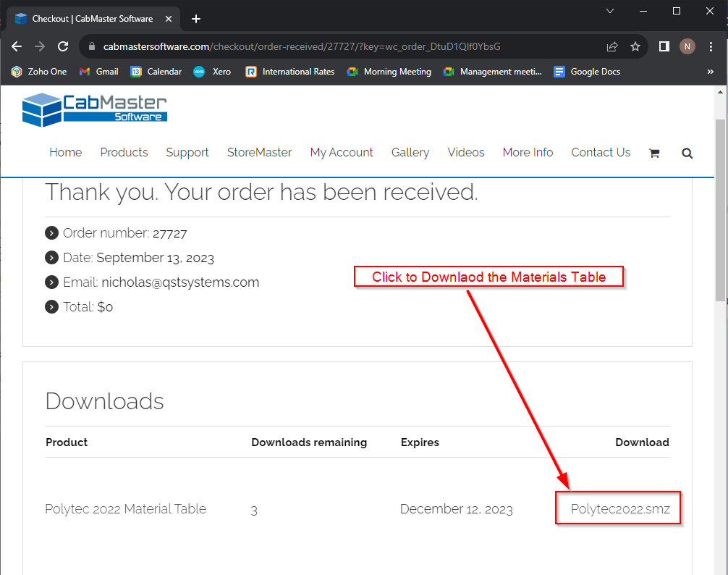Click the page vertical scrollbar thumb
The width and height of the screenshot is (728, 575).
[720, 210]
